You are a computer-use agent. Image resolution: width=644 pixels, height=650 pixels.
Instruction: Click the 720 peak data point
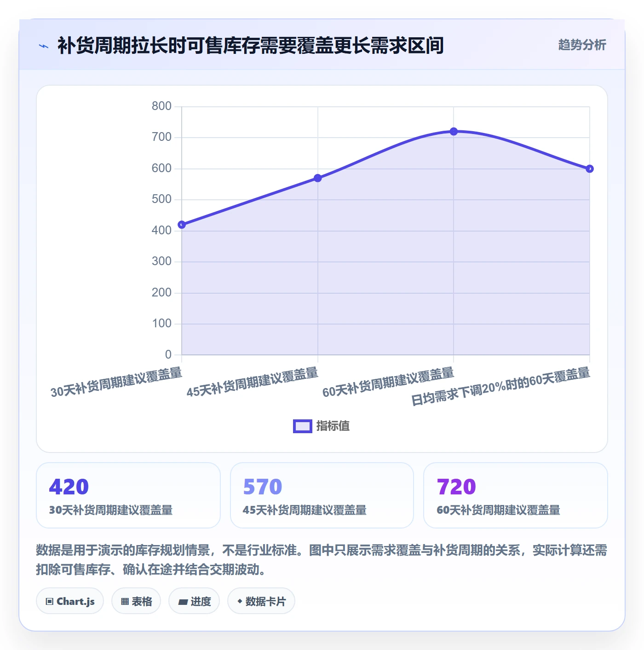(454, 131)
